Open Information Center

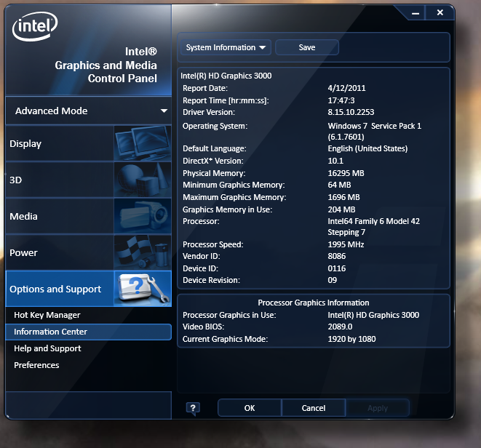tap(88, 332)
